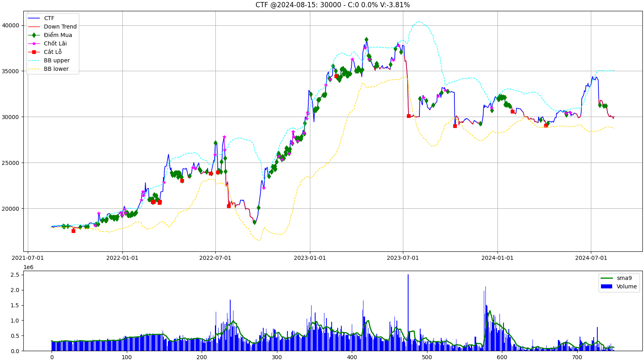Click the red square Cắt Lỗ legend marker

pos(34,52)
